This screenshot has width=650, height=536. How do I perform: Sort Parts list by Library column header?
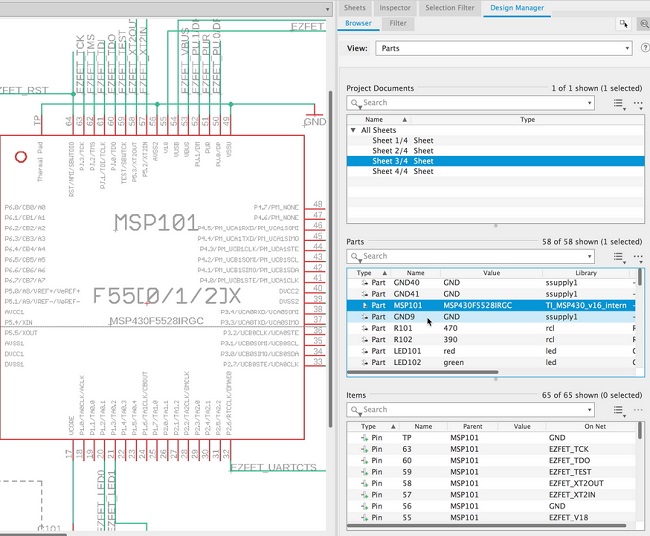tap(586, 273)
